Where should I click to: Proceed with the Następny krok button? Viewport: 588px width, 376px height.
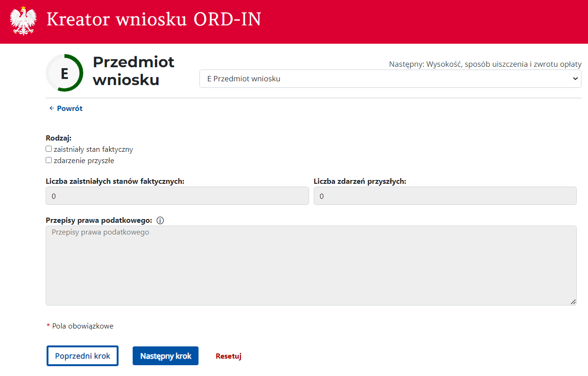coord(166,356)
